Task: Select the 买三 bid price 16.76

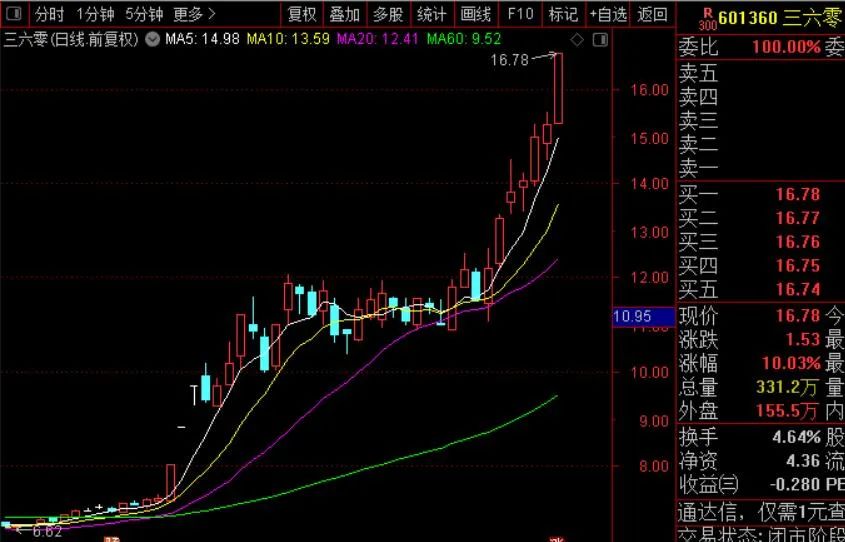Action: 798,241
